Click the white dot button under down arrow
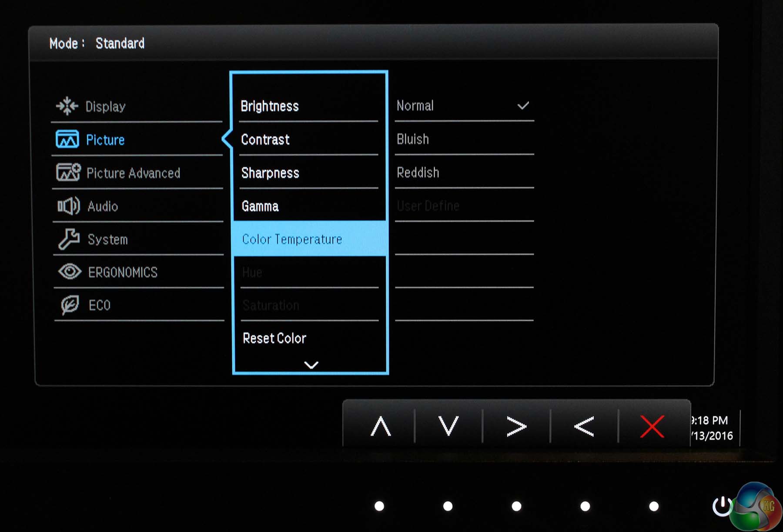783x532 pixels. coord(448,506)
